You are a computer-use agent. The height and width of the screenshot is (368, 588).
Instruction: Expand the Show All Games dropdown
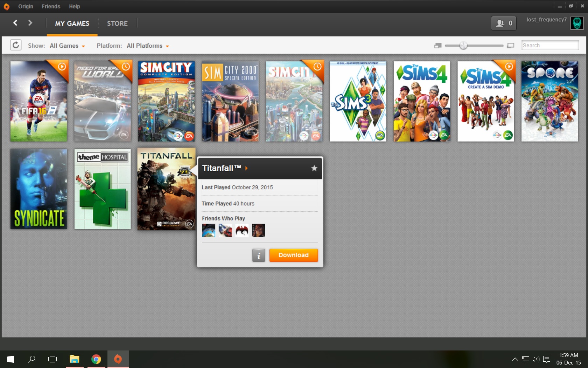[x=67, y=46]
